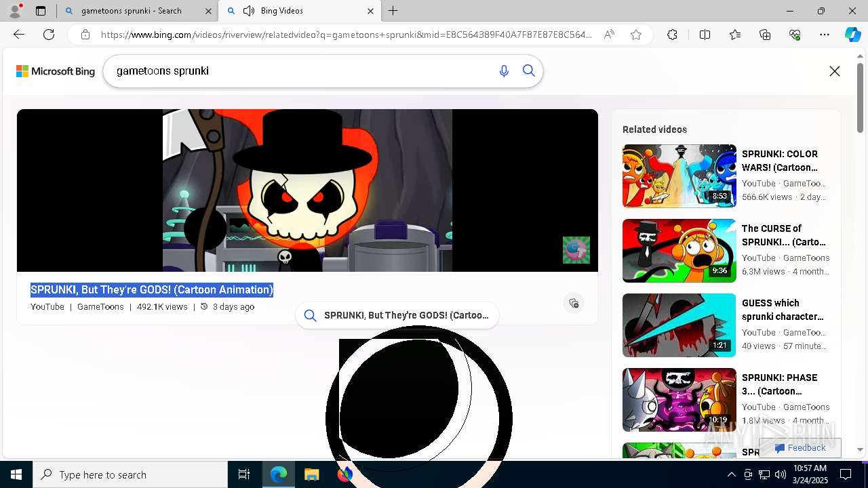Click the address bar URL
The width and height of the screenshot is (868, 488).
pos(346,35)
